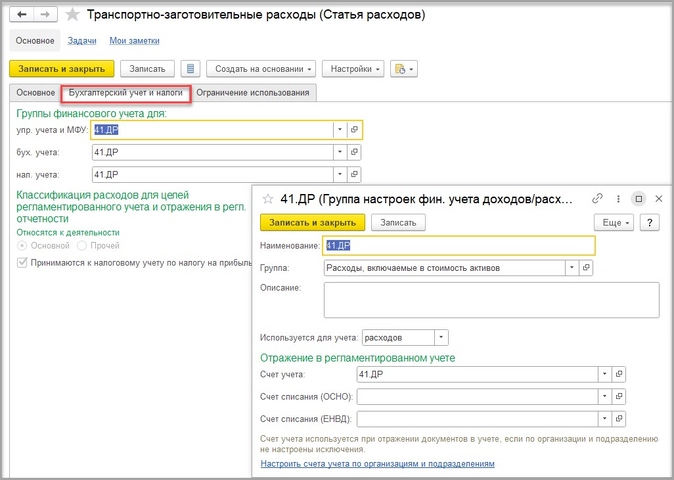Click into the Описание text area

490,299
